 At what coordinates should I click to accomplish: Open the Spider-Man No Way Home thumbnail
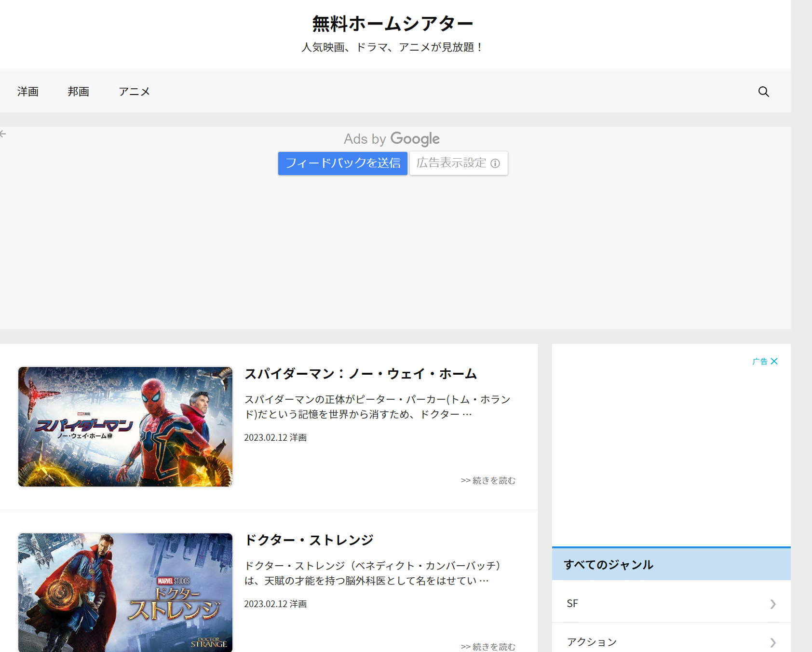pyautogui.click(x=125, y=427)
